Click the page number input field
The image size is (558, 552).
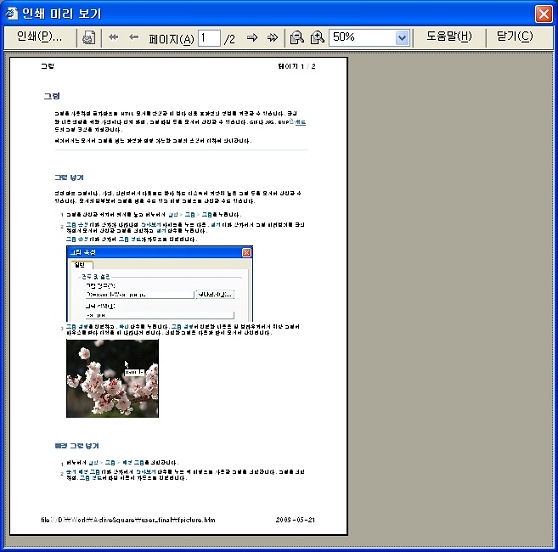click(209, 38)
